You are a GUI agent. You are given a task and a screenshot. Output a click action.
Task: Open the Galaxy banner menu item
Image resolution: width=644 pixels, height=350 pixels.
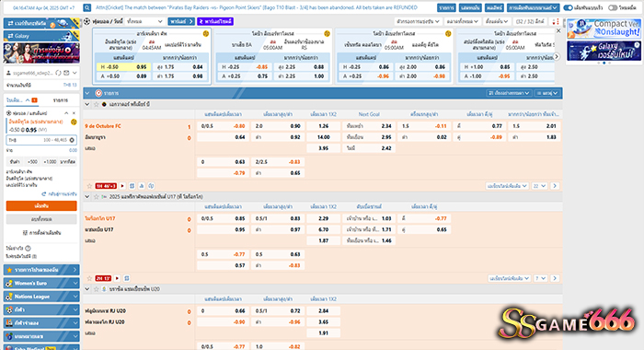point(41,36)
